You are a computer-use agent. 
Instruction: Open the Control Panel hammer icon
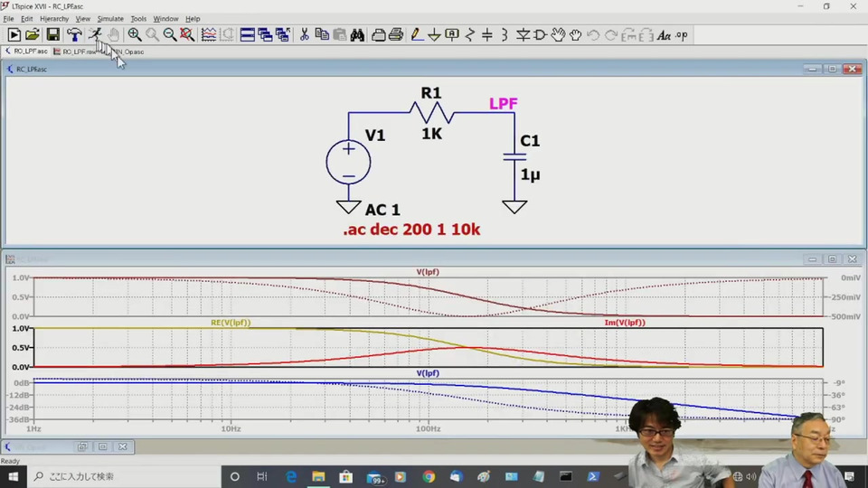pos(73,35)
